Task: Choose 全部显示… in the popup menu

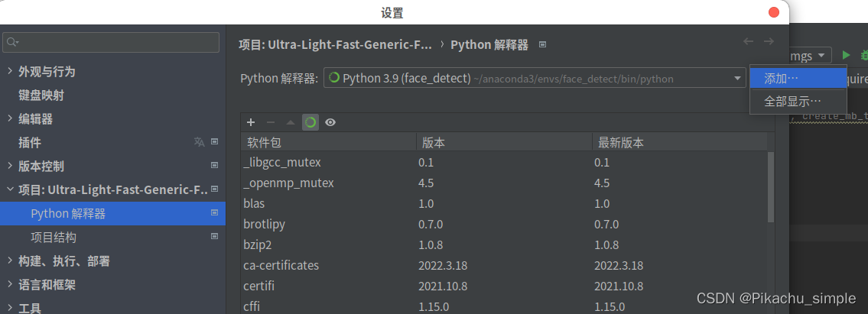Action: 793,101
